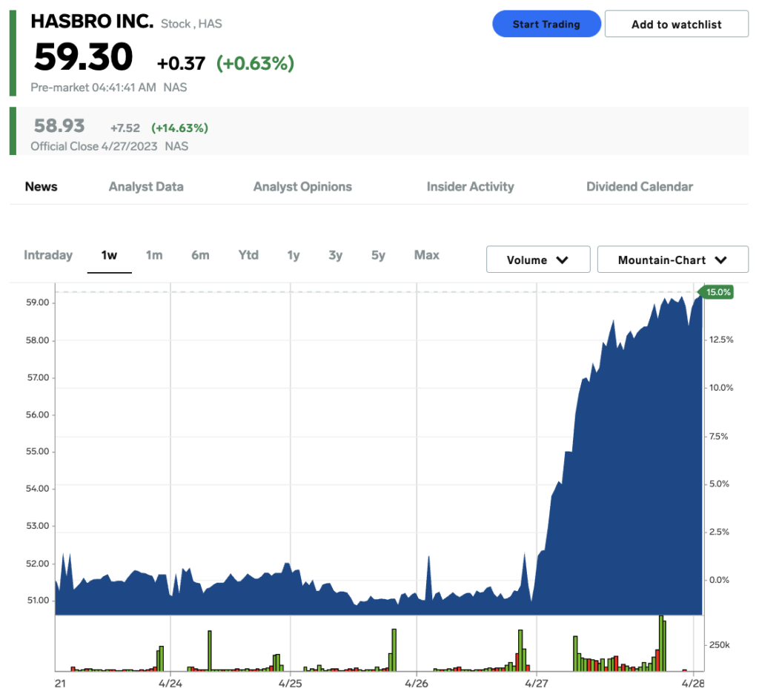Open the Mountain-Chart type dropdown
This screenshot has width=759, height=700.
click(673, 260)
